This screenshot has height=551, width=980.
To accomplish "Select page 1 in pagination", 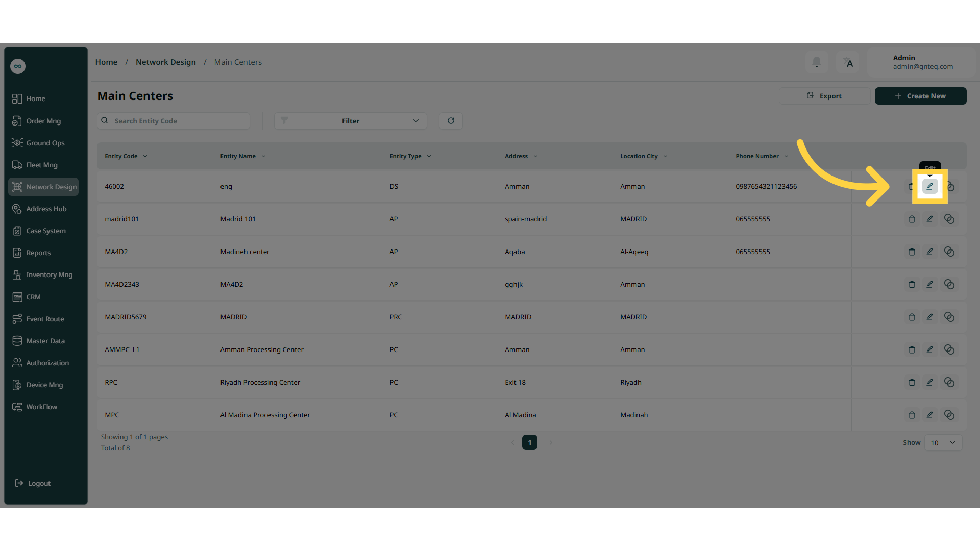I will (530, 442).
